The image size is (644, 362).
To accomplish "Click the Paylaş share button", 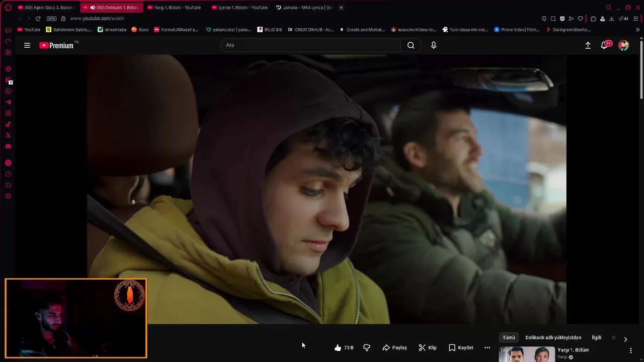I will coord(395,347).
